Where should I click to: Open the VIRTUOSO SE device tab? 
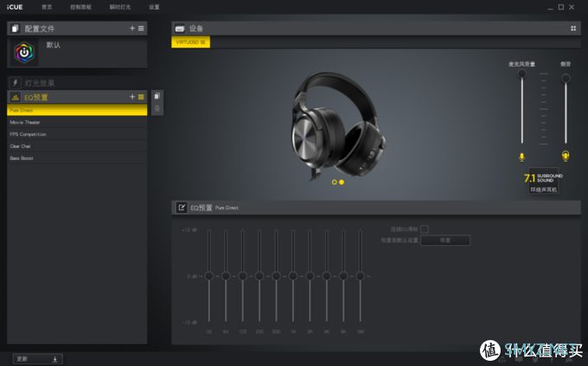190,42
